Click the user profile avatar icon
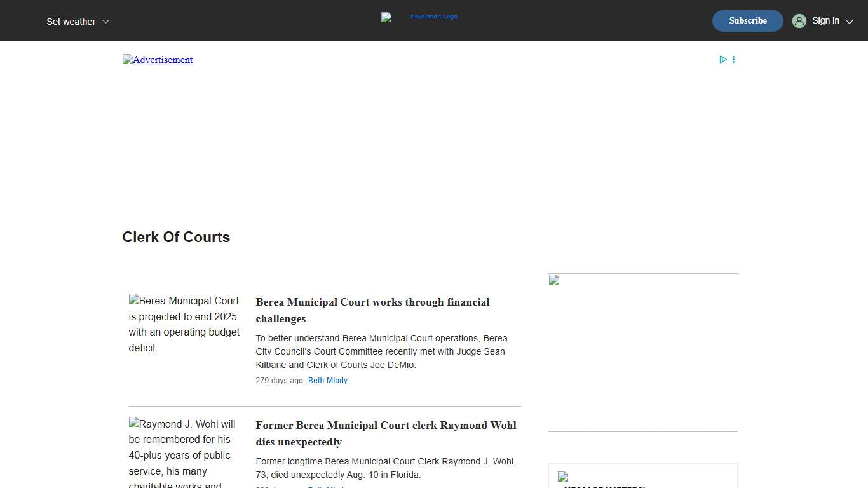This screenshot has width=868, height=488. click(799, 20)
